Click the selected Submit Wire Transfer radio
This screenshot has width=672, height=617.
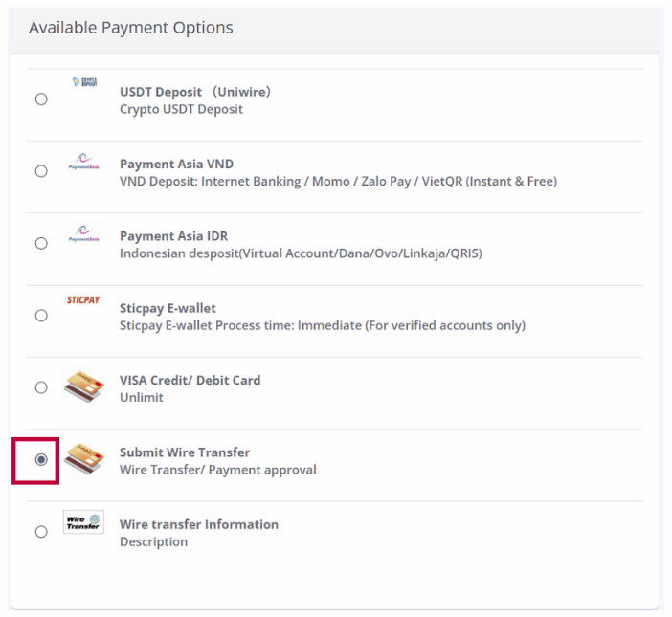pyautogui.click(x=41, y=460)
